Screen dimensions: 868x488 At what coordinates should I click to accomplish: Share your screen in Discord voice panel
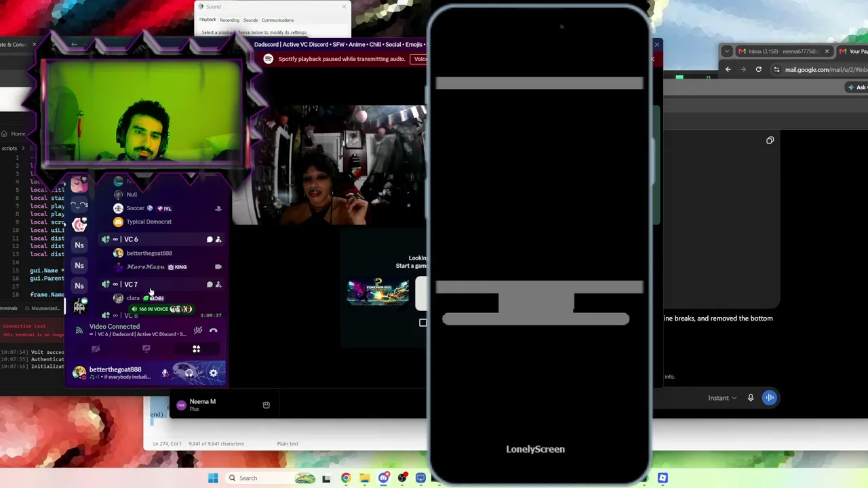click(x=146, y=349)
